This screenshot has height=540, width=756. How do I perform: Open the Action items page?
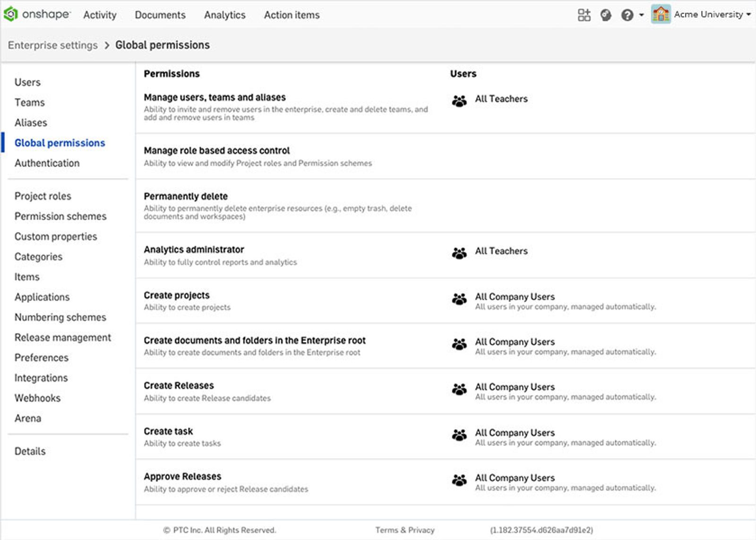291,15
